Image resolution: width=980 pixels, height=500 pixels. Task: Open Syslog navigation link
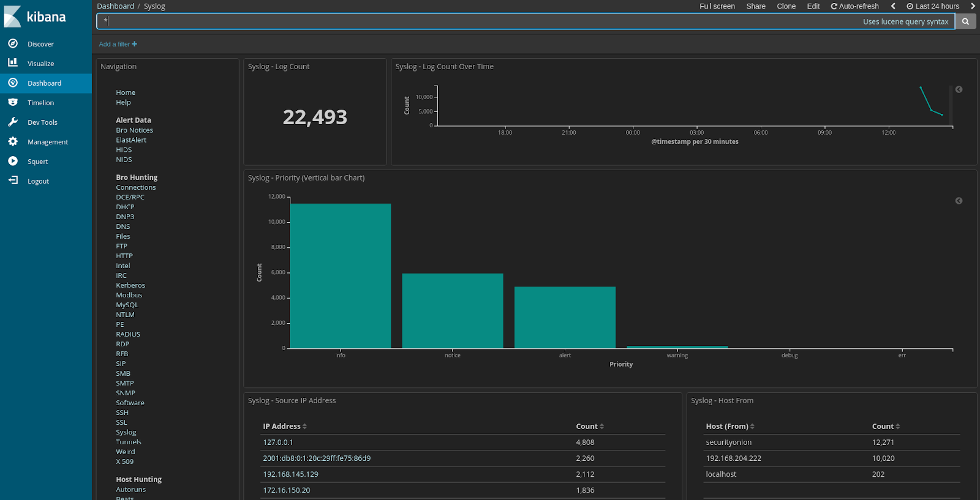pos(126,432)
